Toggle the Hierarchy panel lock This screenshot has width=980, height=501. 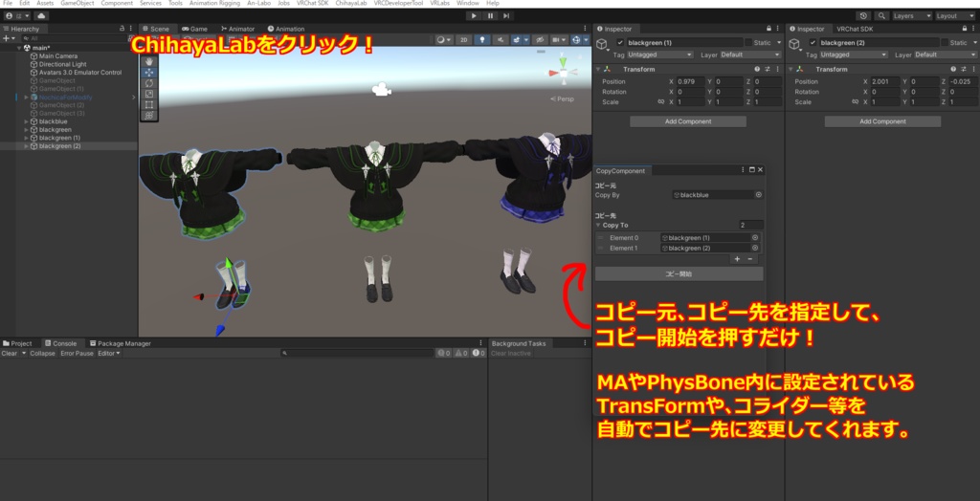[122, 29]
